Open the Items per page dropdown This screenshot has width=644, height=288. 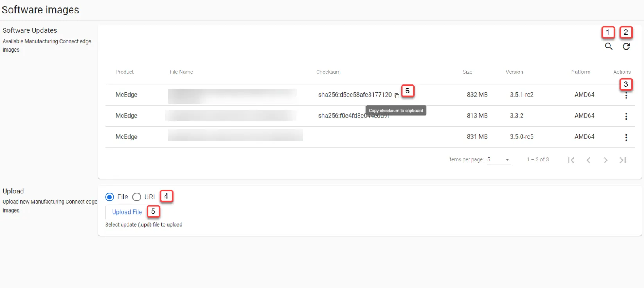499,160
